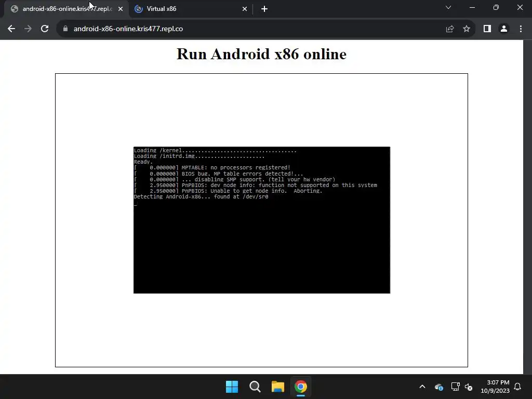Viewport: 532px width, 399px height.
Task: Reload the current page
Action: 45,29
